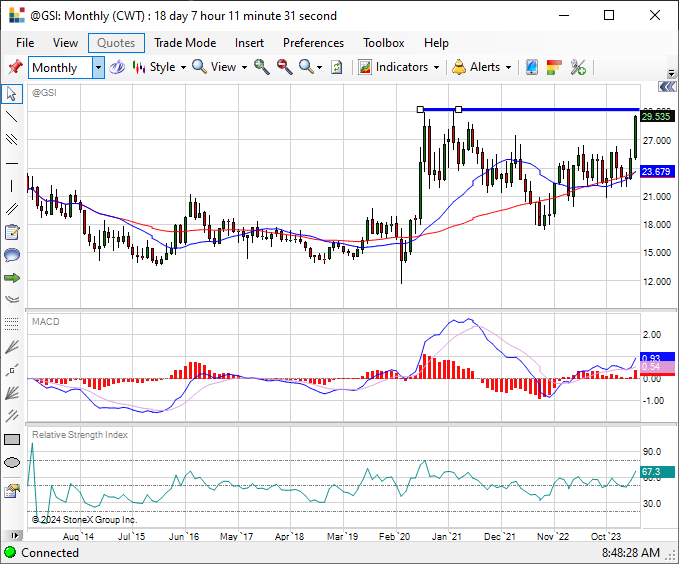Select the fan lines tool
This screenshot has width=679, height=564.
tap(12, 347)
